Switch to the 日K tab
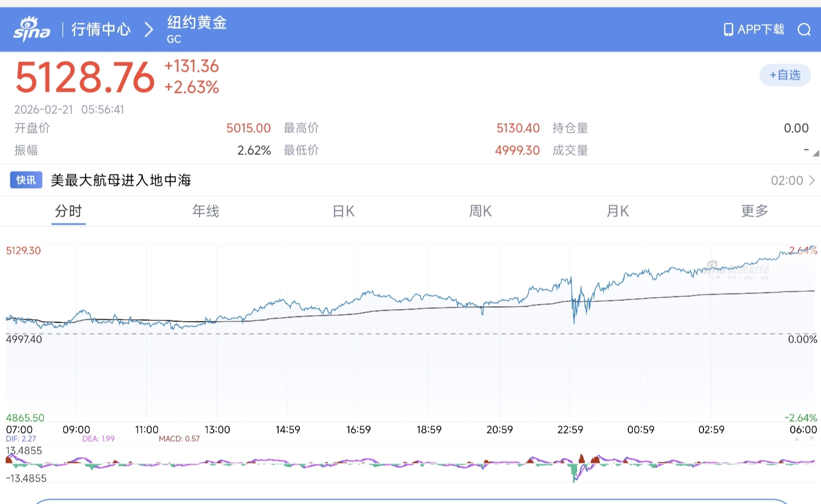Image resolution: width=821 pixels, height=504 pixels. pos(343,212)
